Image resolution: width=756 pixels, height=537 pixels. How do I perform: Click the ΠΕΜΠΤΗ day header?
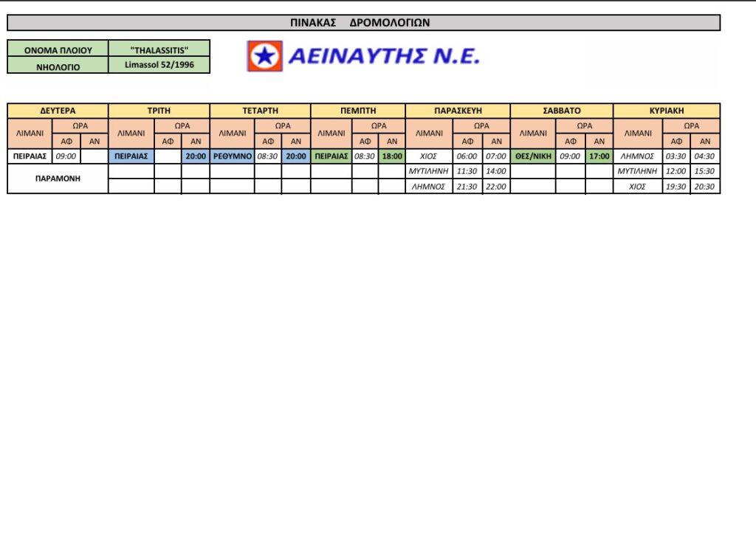(x=358, y=111)
